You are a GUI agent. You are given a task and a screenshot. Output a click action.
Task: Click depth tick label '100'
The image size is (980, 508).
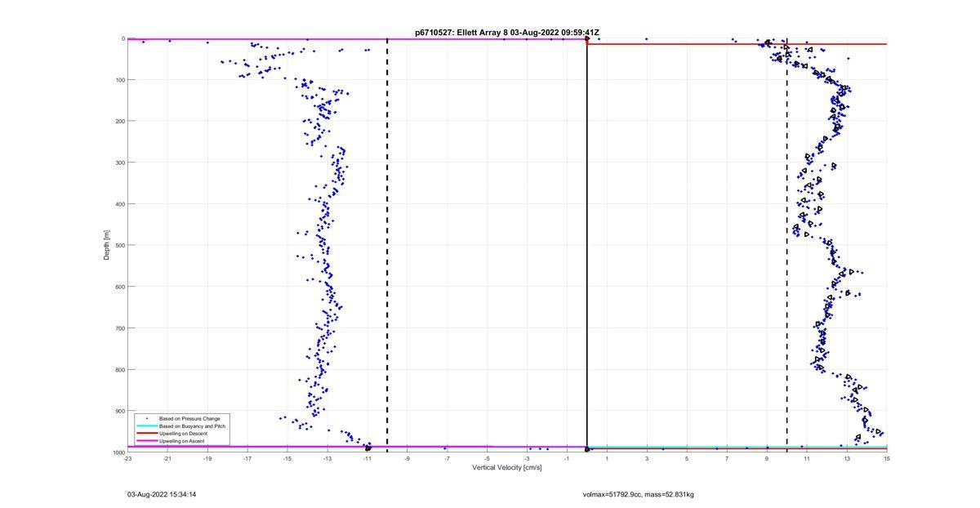[119, 80]
